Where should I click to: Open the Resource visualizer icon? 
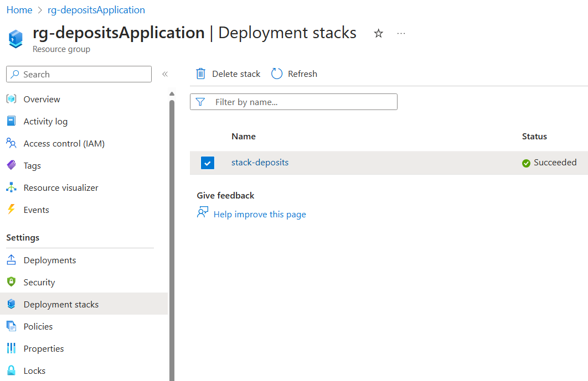(12, 187)
